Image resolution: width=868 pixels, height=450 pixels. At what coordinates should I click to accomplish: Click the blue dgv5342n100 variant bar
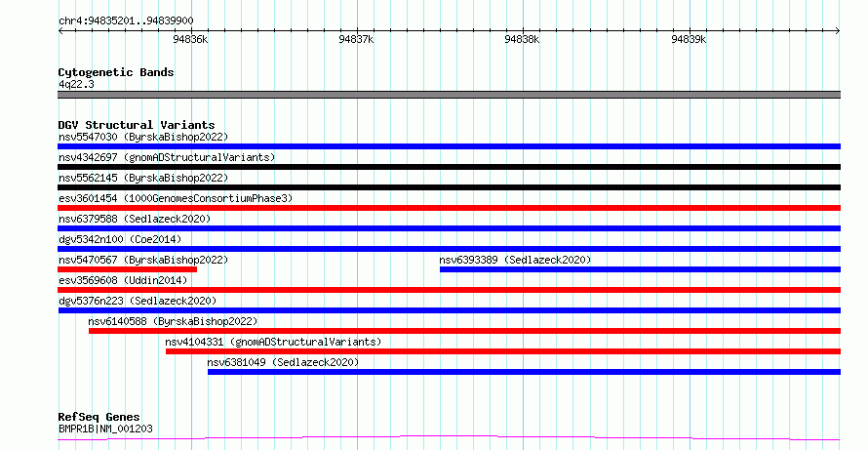[x=449, y=249]
